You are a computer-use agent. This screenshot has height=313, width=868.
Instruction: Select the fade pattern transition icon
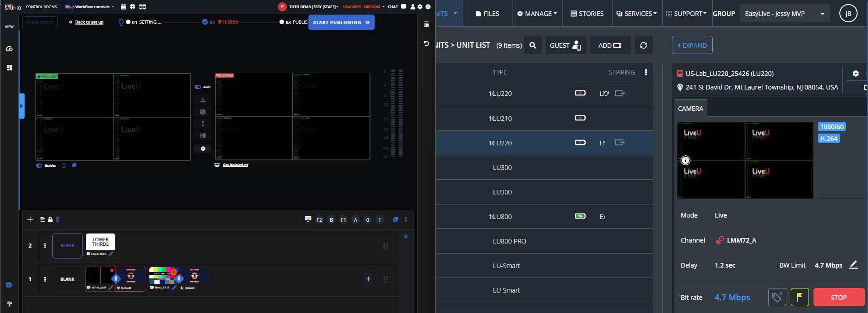tap(203, 112)
